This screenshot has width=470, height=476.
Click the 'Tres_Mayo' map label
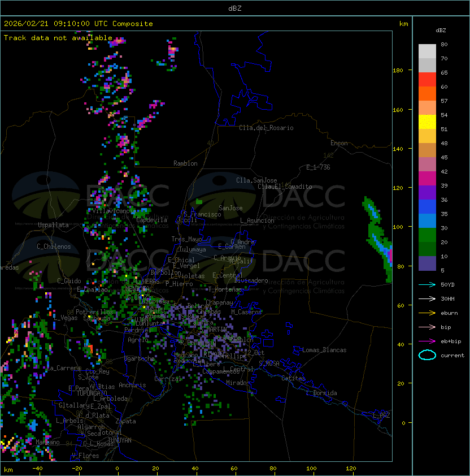coord(186,239)
